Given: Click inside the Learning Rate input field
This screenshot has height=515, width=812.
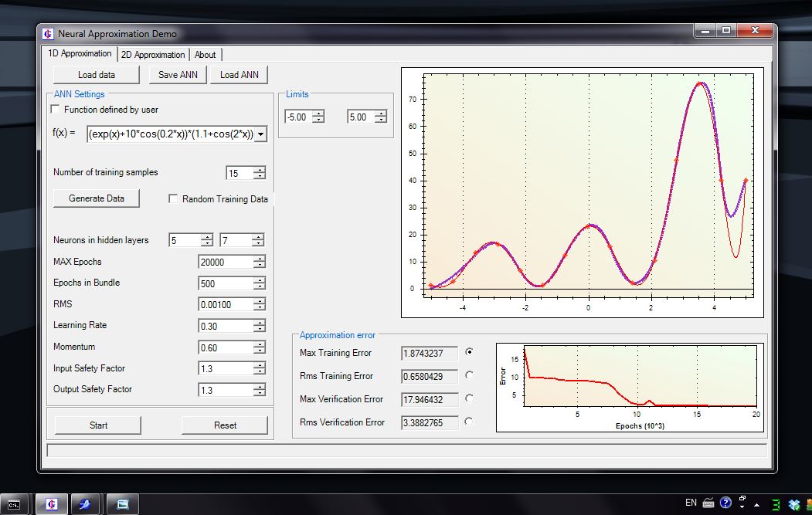Looking at the screenshot, I should tap(224, 327).
